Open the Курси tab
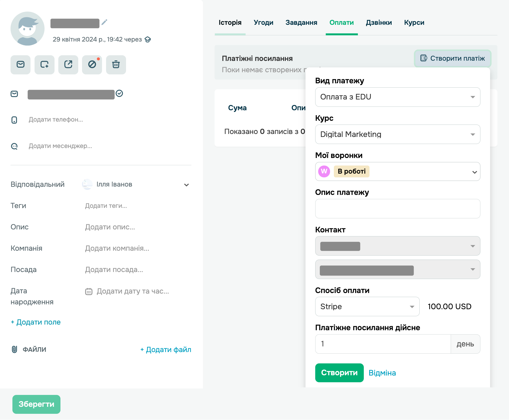The width and height of the screenshot is (509, 420). pyautogui.click(x=414, y=23)
